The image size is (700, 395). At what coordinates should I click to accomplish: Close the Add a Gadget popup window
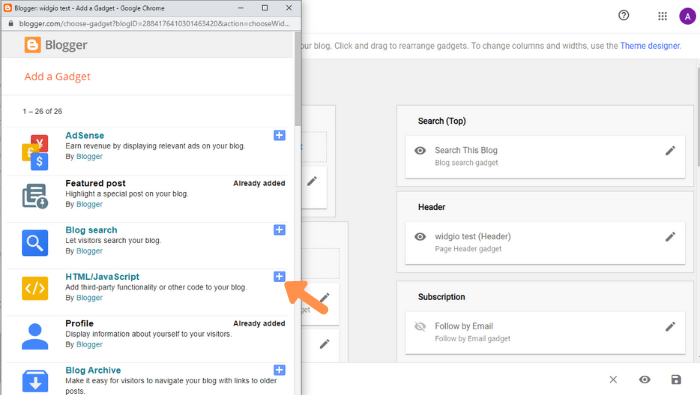click(x=289, y=8)
